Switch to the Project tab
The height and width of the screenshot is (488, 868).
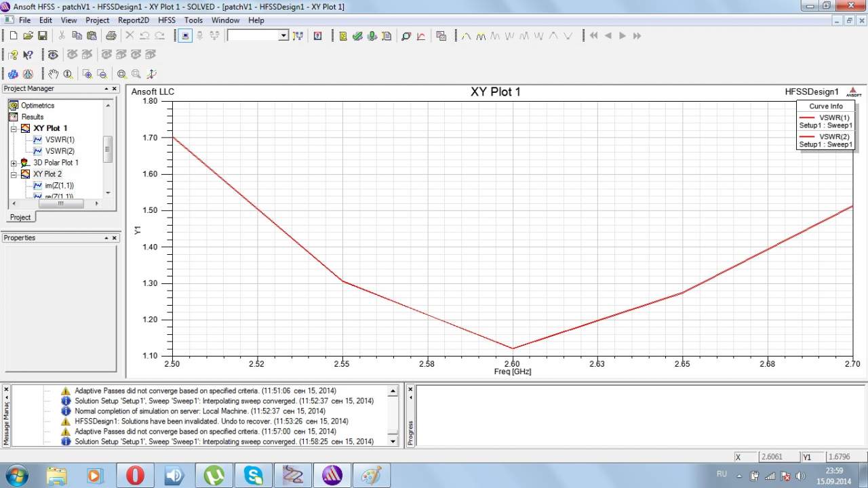coord(20,217)
